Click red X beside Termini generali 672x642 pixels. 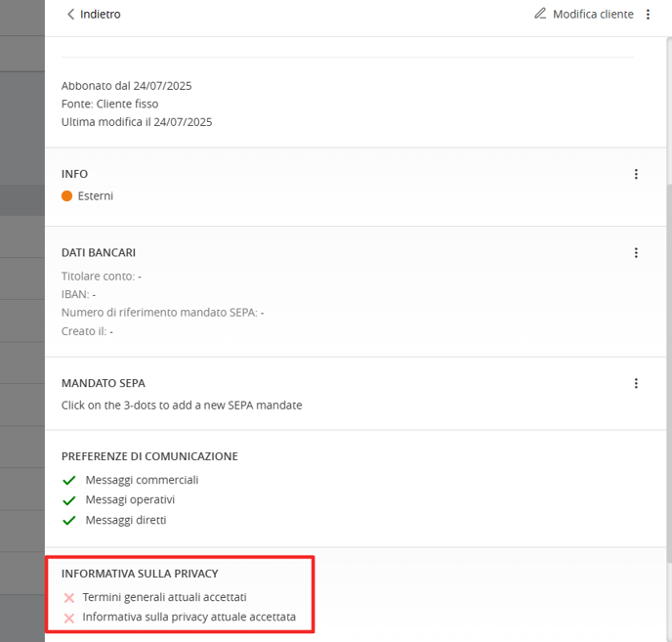pos(69,597)
